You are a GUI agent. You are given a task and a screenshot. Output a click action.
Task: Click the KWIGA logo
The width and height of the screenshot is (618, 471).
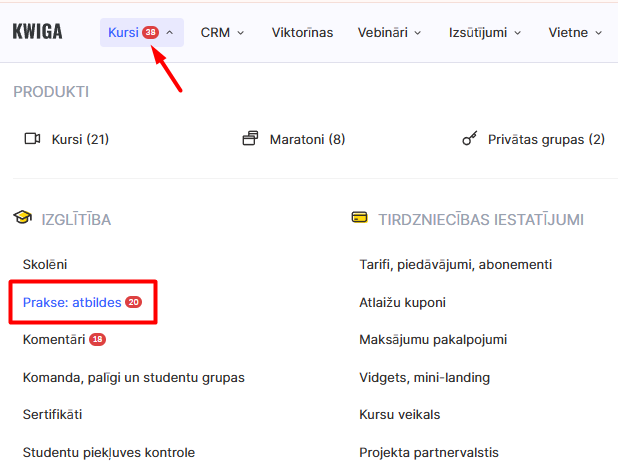(x=37, y=32)
